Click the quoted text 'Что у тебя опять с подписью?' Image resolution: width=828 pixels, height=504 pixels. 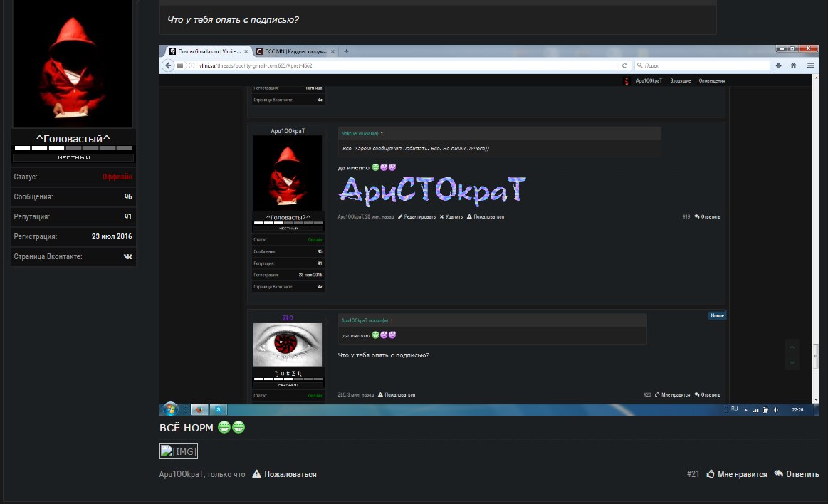click(x=233, y=19)
